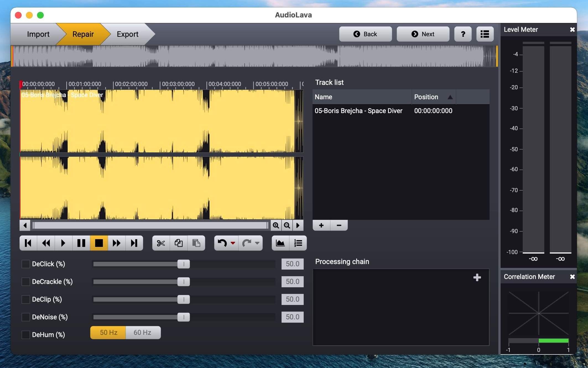
Task: Enable the DeClick processing checkbox
Action: click(25, 264)
